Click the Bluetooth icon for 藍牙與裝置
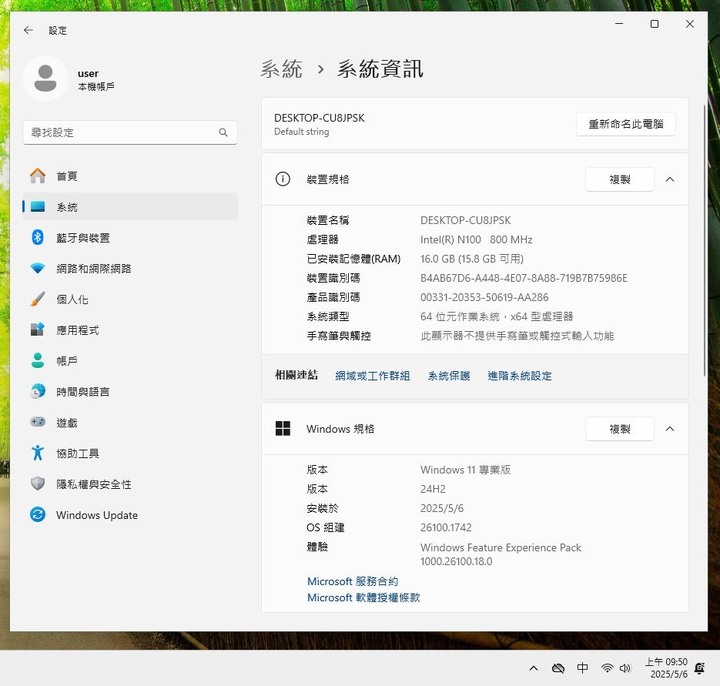720x686 pixels. click(x=38, y=237)
